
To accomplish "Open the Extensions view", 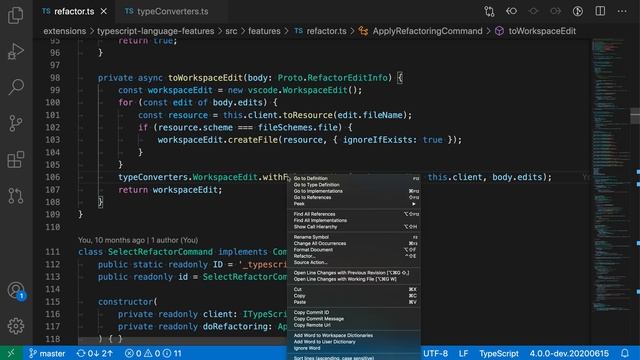I will (x=16, y=159).
